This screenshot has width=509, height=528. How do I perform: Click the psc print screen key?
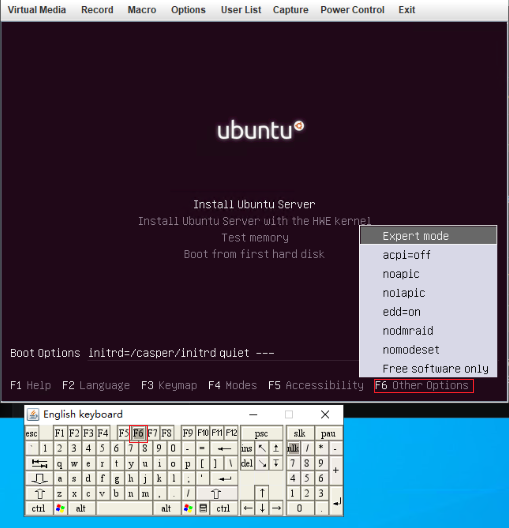click(262, 433)
